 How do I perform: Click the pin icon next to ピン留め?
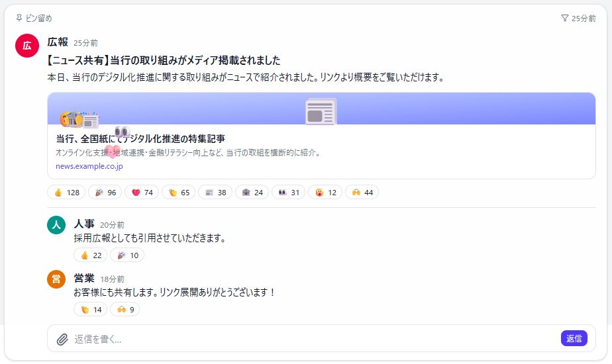coord(19,18)
